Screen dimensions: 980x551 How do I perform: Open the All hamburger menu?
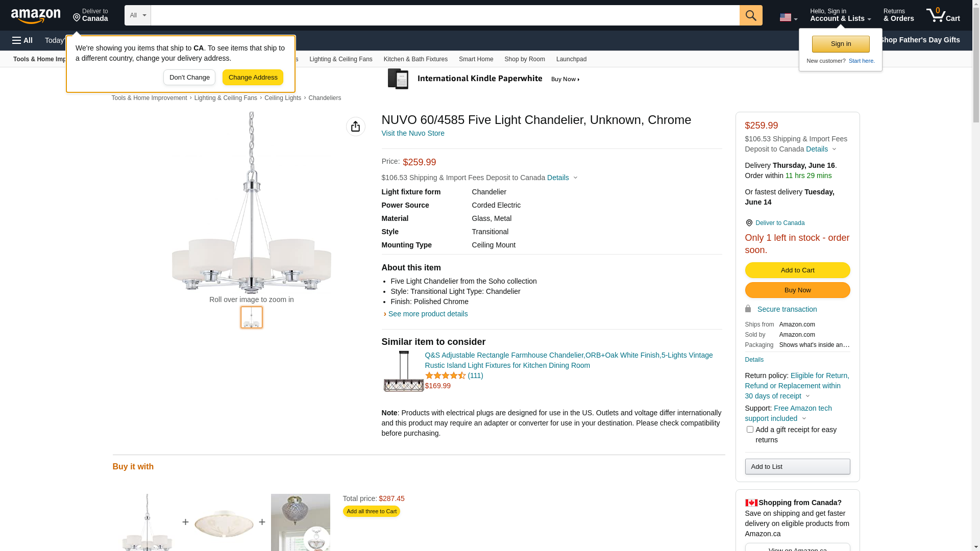tap(22, 40)
